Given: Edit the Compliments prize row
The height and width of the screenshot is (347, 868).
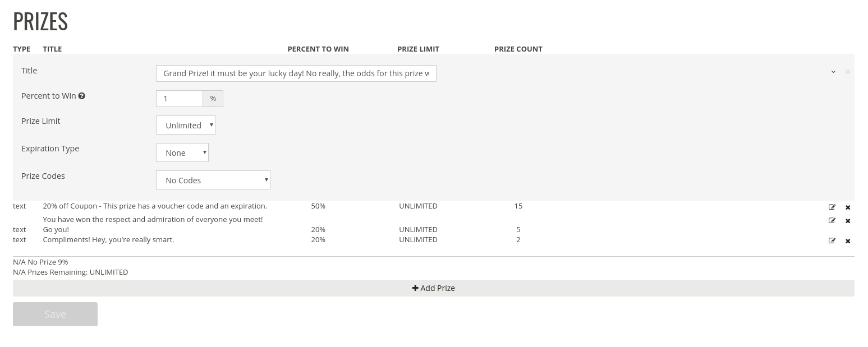Looking at the screenshot, I should [832, 240].
